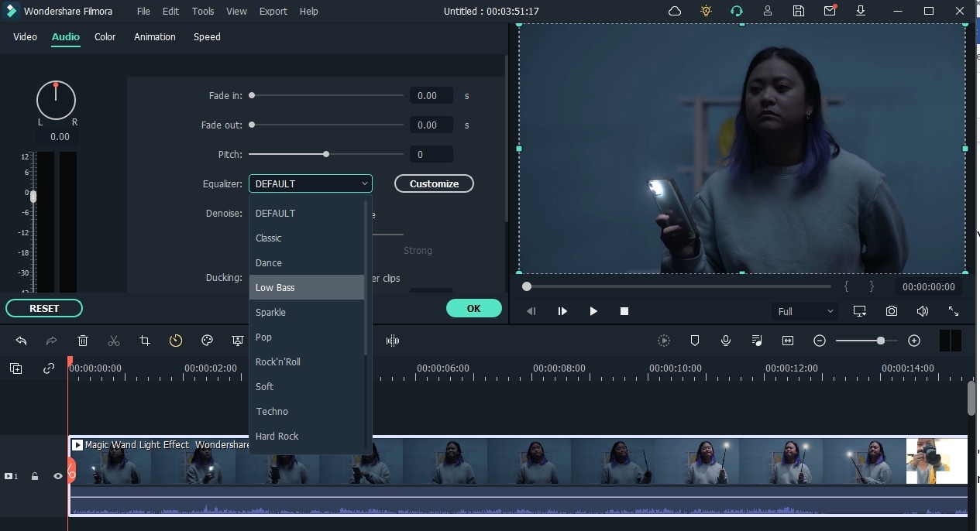Click the timeline zoom slider handle
Screen dimensions: 980x531
(881, 341)
